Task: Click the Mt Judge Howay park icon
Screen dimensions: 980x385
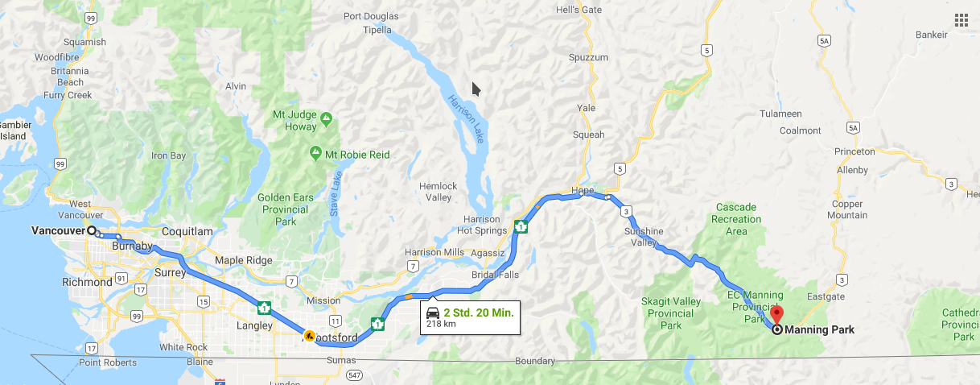Action: pyautogui.click(x=326, y=119)
